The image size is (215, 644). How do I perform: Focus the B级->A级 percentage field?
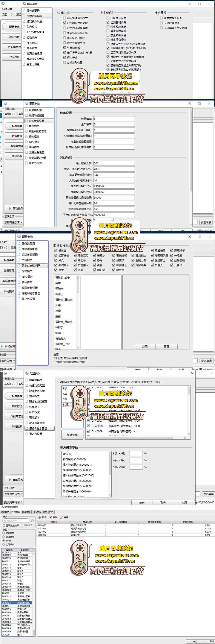point(136,454)
